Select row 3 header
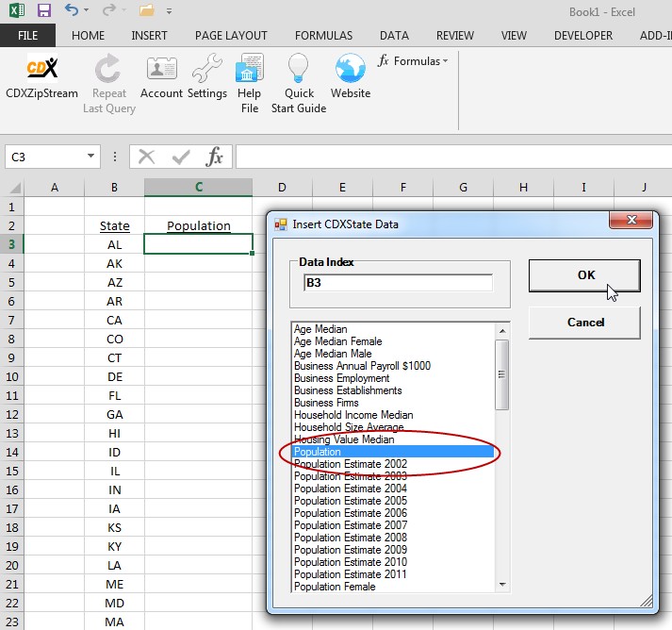Image resolution: width=672 pixels, height=630 pixels. tap(11, 244)
